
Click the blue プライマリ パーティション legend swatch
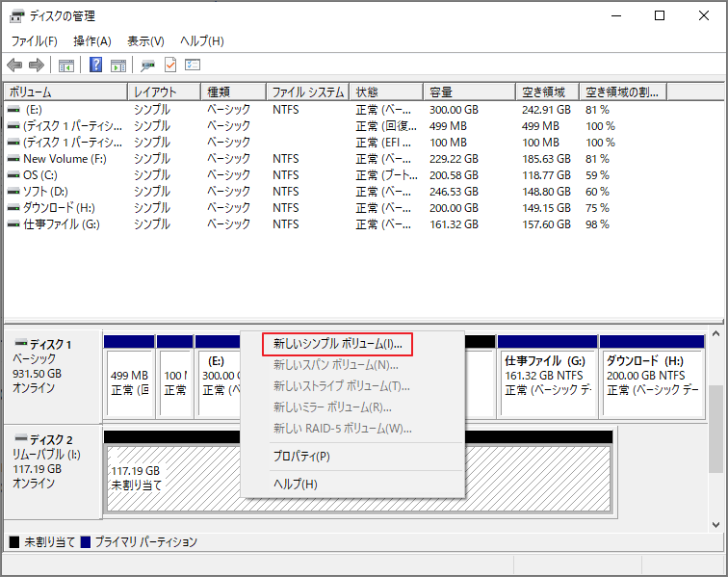[x=86, y=542]
